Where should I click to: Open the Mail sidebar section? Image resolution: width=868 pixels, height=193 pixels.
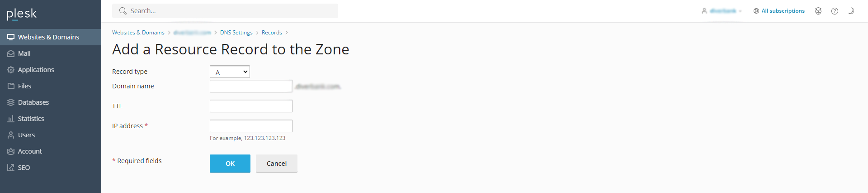[24, 53]
